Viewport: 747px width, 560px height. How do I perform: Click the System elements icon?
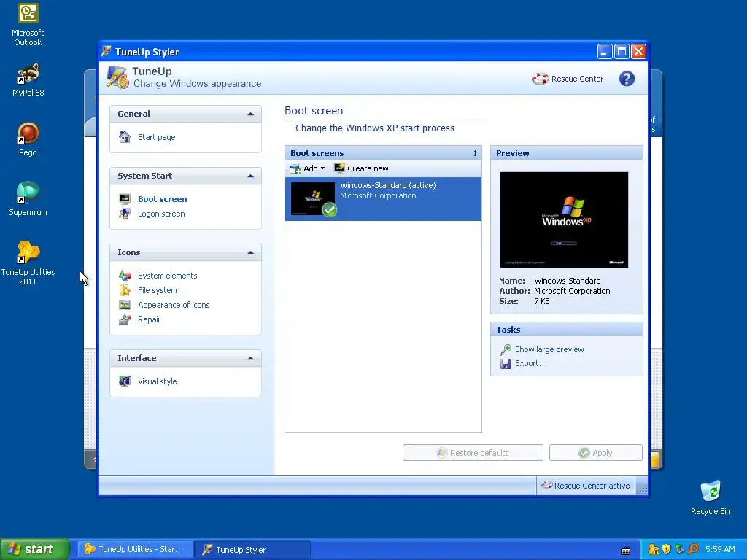[x=125, y=276]
